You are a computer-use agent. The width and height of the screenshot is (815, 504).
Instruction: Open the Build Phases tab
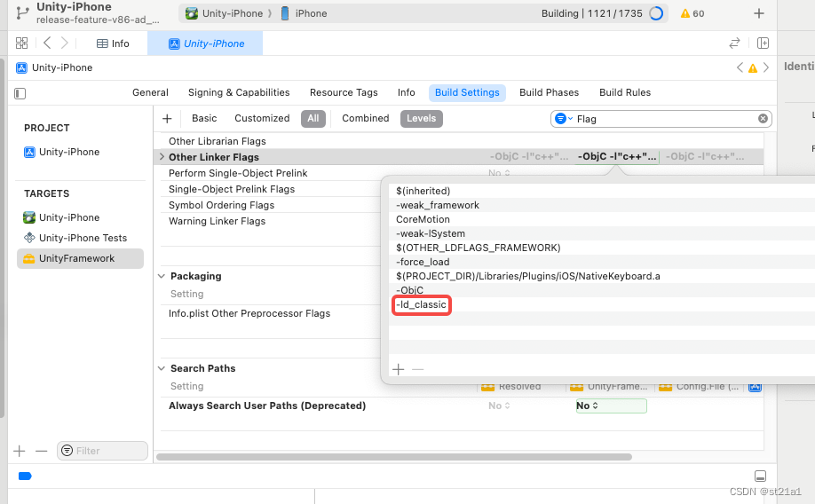point(549,92)
